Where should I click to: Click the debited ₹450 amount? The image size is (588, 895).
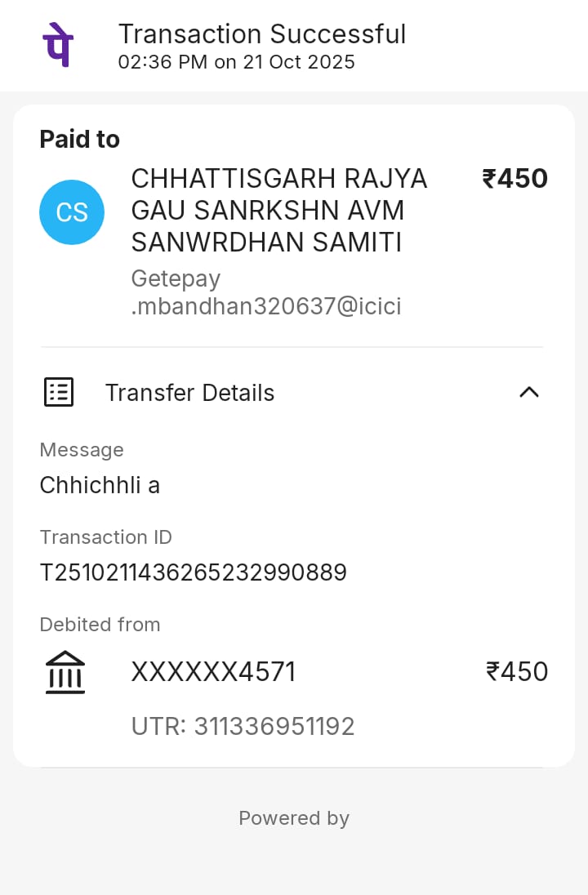516,672
